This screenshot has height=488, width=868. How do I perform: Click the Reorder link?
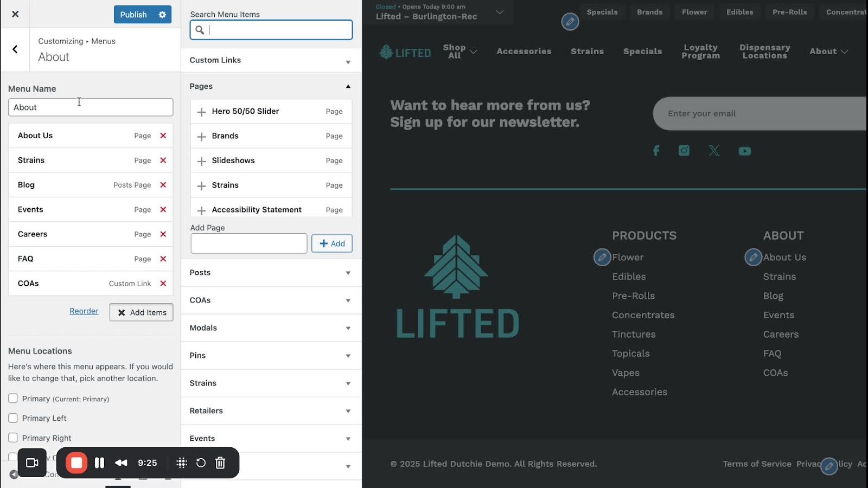click(x=84, y=311)
